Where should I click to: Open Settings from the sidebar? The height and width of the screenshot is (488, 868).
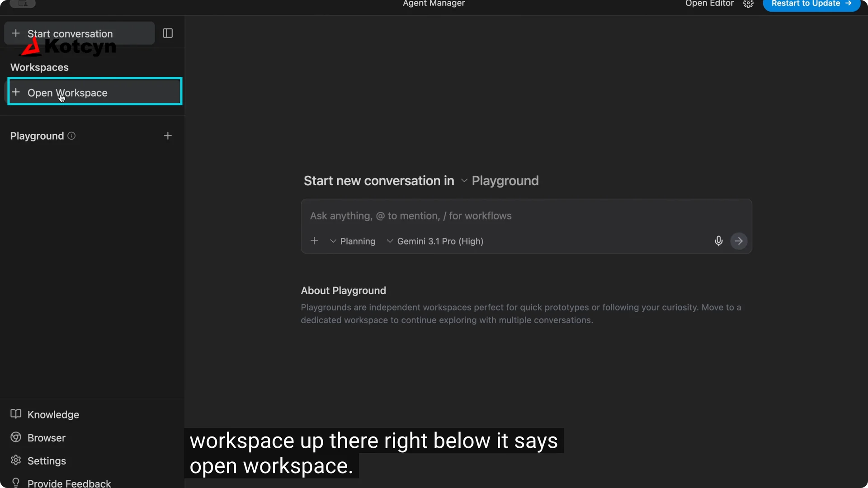38,461
